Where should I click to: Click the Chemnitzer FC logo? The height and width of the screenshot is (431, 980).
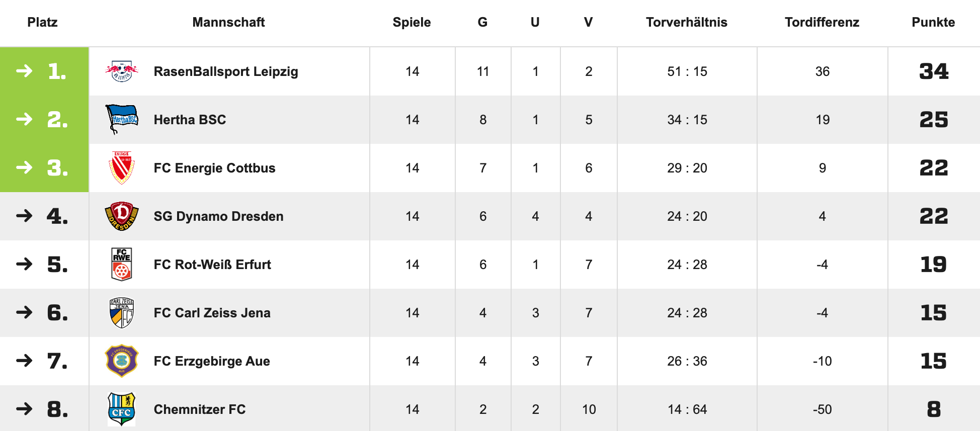pyautogui.click(x=122, y=409)
